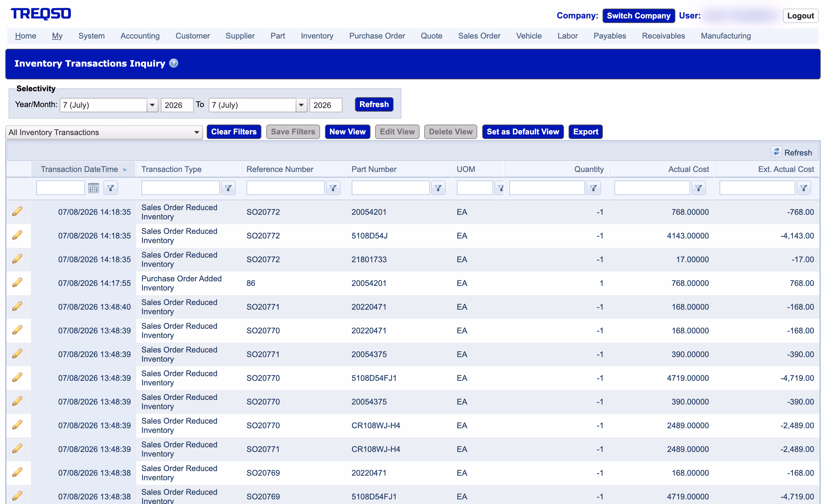Focus the Part Number filter box
The width and height of the screenshot is (826, 504).
(x=390, y=188)
